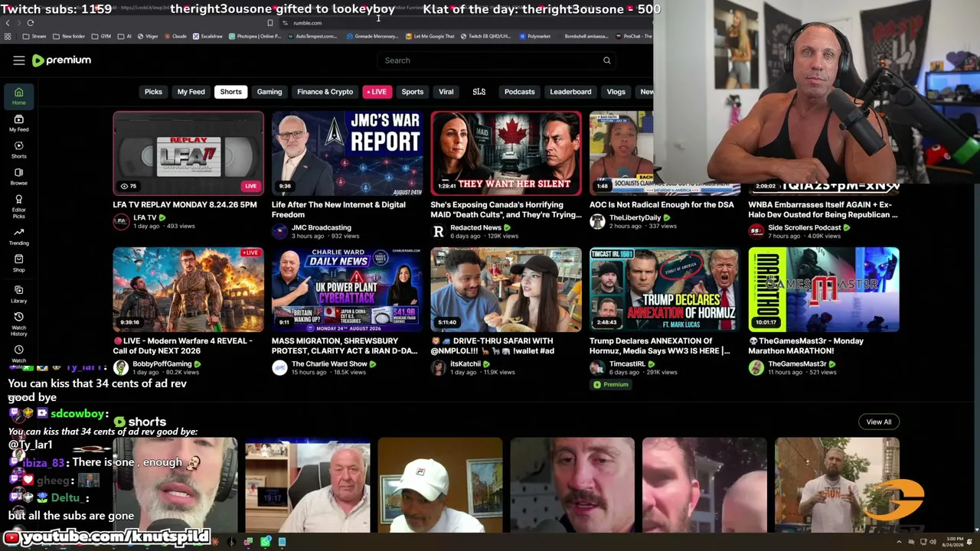Click the Rumble premium logo
980x551 pixels.
(x=62, y=60)
